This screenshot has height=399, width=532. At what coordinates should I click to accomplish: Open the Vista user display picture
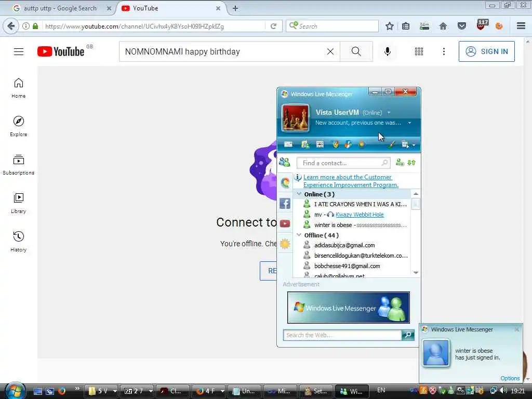296,118
